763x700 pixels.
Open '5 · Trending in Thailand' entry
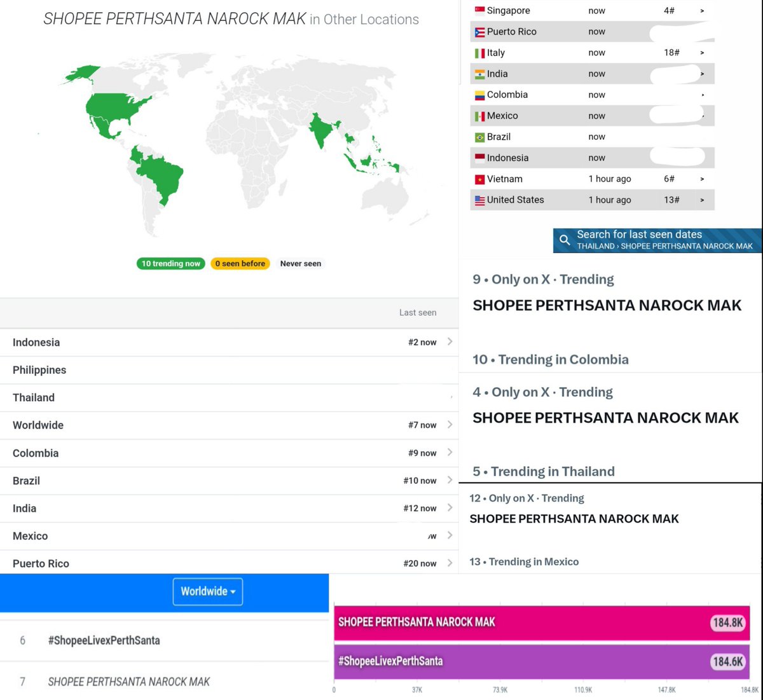[x=544, y=471]
